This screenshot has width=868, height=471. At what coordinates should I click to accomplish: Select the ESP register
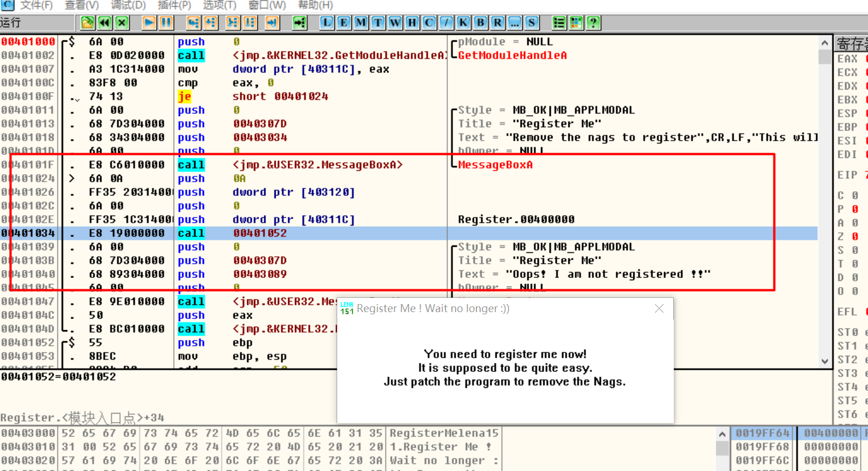click(847, 113)
